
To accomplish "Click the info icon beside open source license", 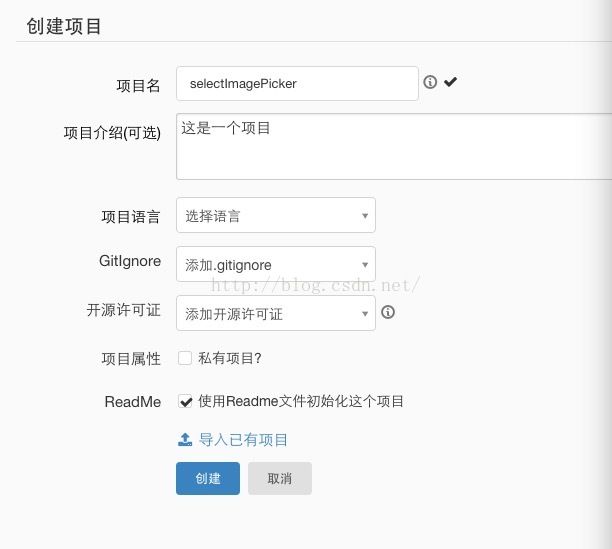I will point(388,312).
